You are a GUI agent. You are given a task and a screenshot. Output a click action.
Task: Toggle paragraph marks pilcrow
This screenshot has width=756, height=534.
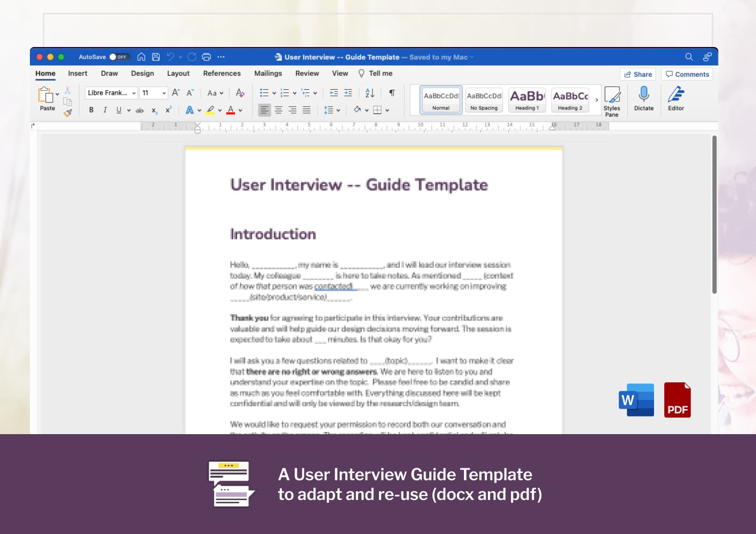click(x=392, y=93)
